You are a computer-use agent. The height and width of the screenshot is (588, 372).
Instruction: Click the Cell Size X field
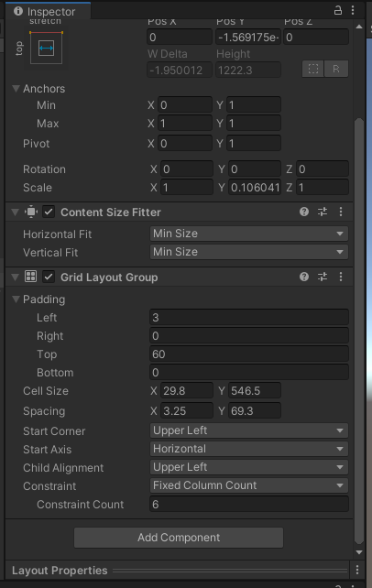click(187, 391)
